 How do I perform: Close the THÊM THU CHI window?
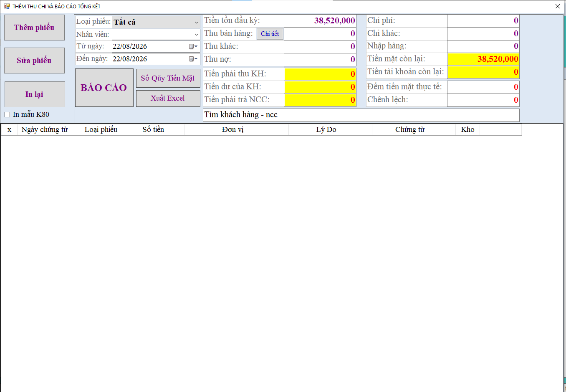[x=558, y=6]
